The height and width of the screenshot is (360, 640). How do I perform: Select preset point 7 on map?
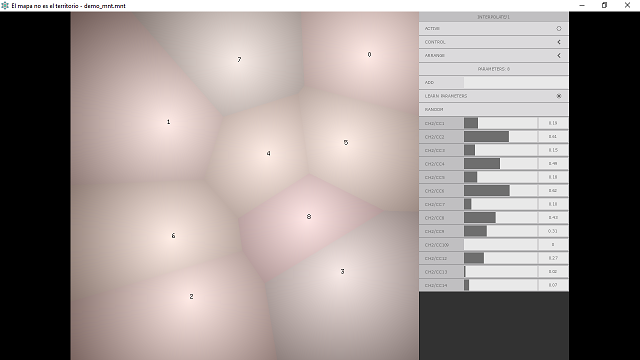239,60
